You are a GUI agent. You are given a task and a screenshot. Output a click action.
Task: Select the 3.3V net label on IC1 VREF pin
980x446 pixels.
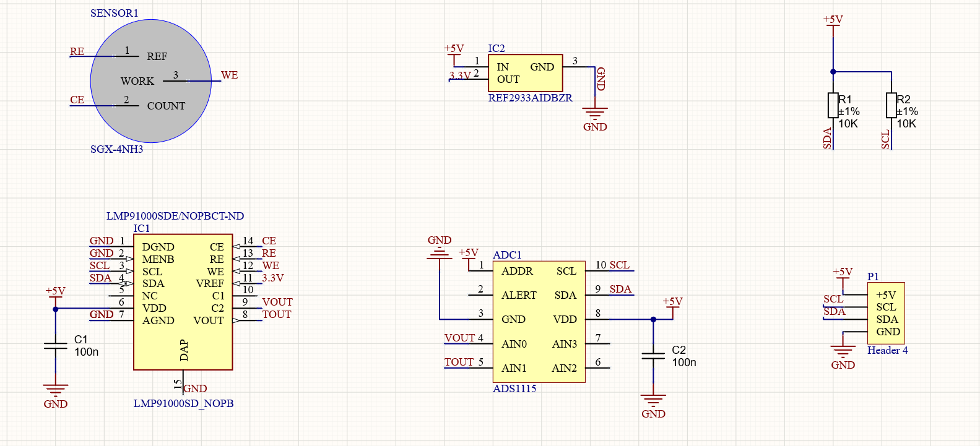(272, 278)
